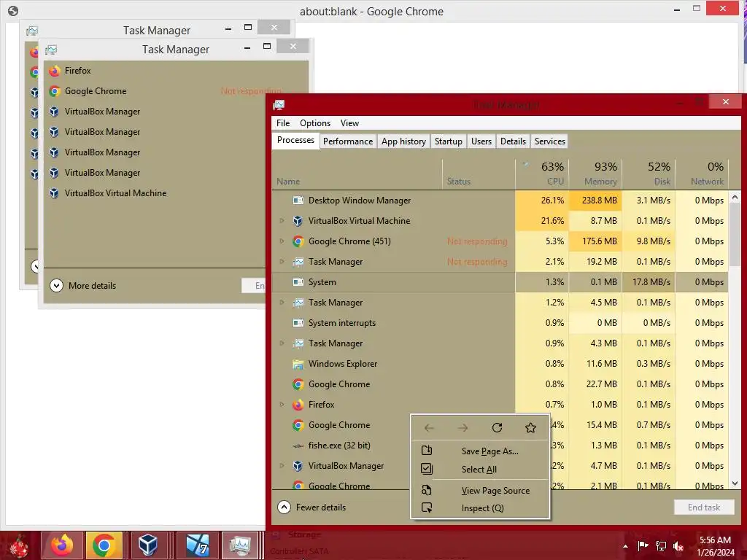
Task: Sort processes by Name column header
Action: tap(357, 174)
